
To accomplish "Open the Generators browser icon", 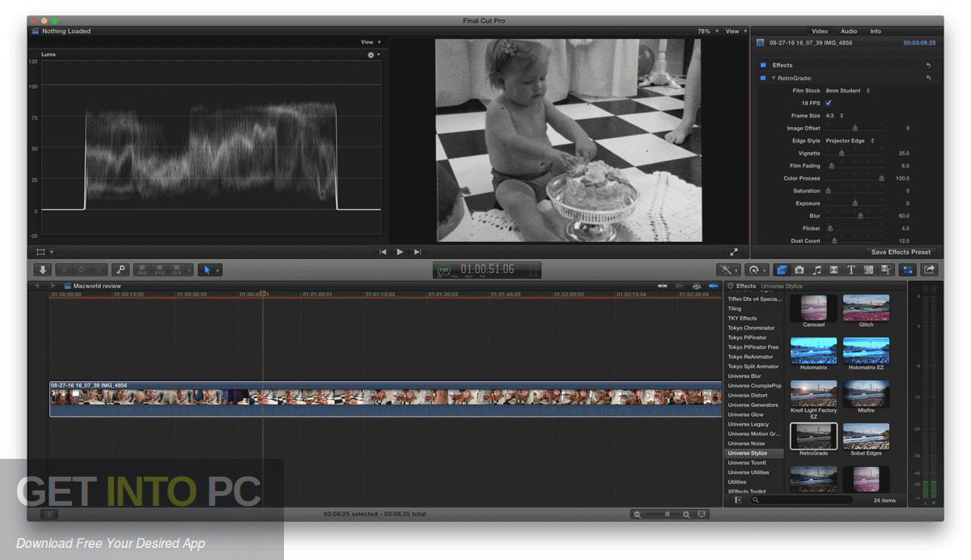I will (868, 269).
